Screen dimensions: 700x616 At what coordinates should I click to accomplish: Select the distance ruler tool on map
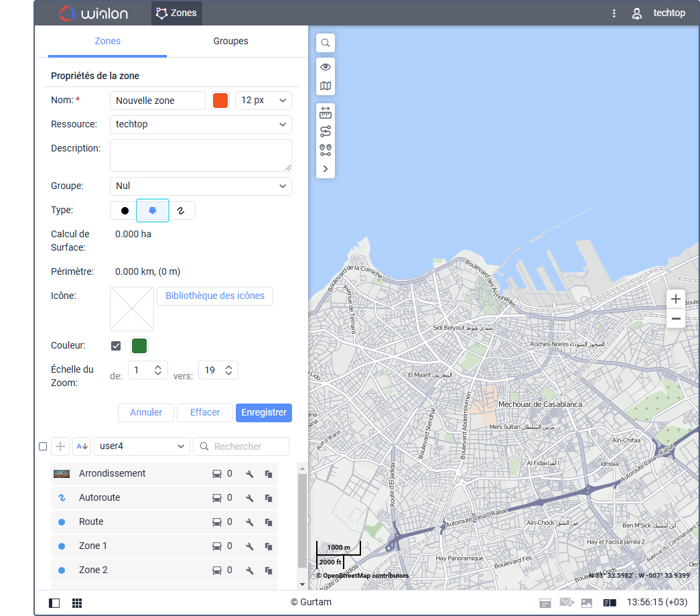coord(326,113)
